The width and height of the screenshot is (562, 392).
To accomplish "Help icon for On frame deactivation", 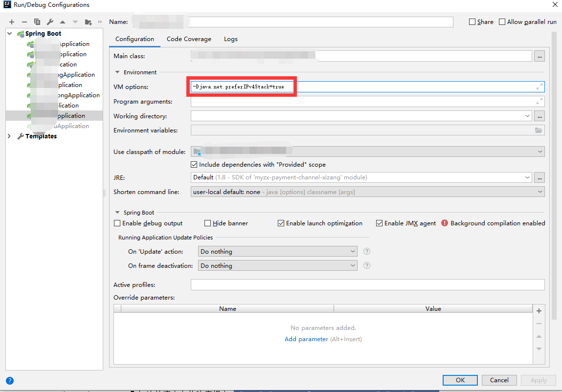I will 367,265.
